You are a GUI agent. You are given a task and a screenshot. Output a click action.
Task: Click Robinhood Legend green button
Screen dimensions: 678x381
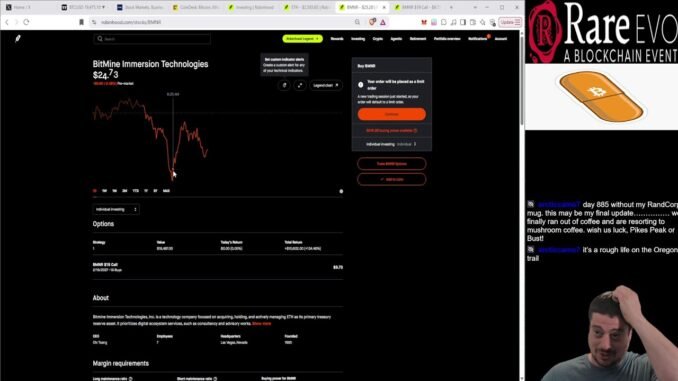[302, 39]
